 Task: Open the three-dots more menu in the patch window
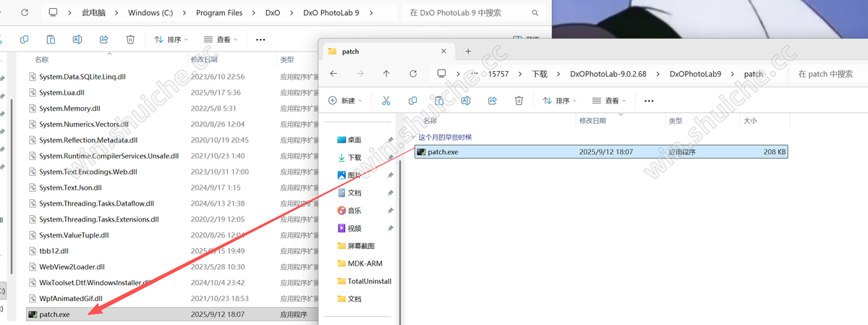tap(649, 101)
